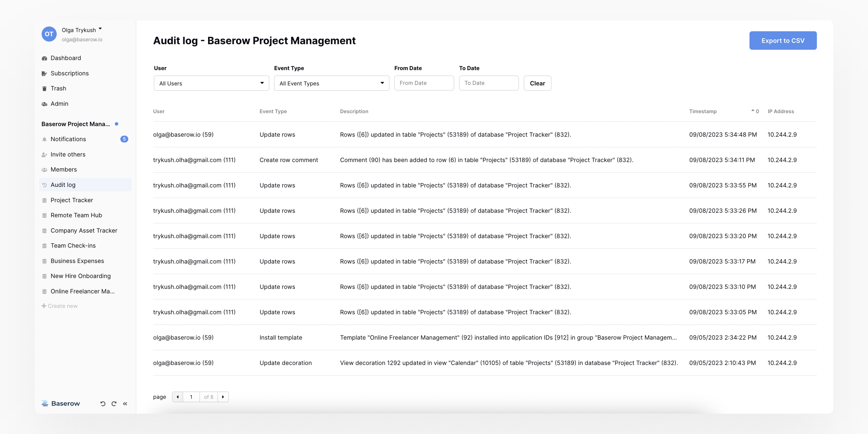Click the Install template event cell

pyautogui.click(x=281, y=338)
